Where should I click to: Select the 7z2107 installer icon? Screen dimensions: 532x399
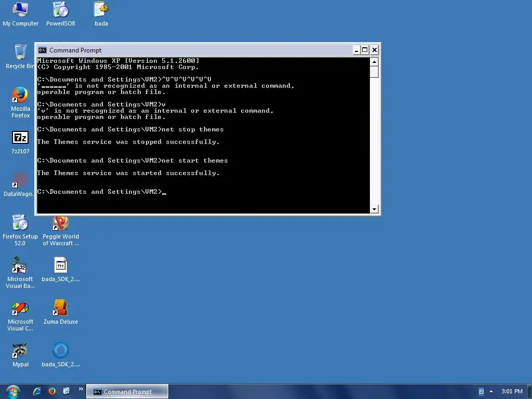20,142
